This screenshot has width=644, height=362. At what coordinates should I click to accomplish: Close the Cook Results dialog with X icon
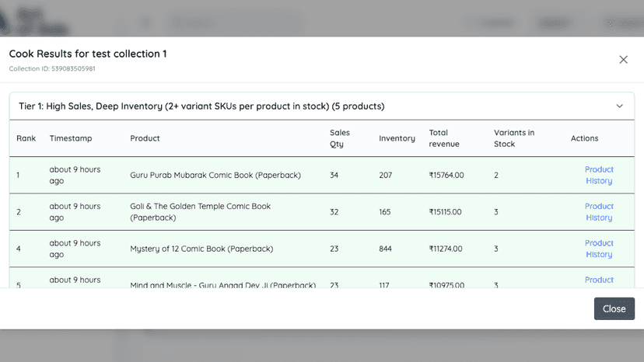[x=623, y=60]
